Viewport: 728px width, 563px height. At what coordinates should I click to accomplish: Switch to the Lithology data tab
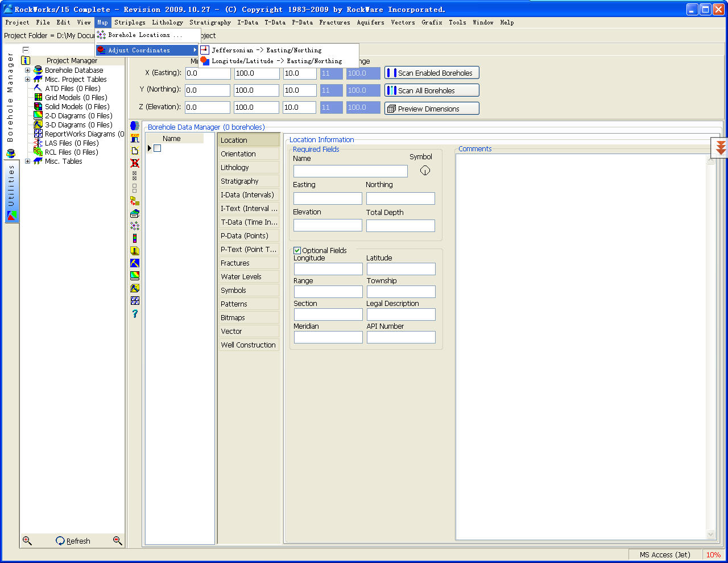pos(249,168)
